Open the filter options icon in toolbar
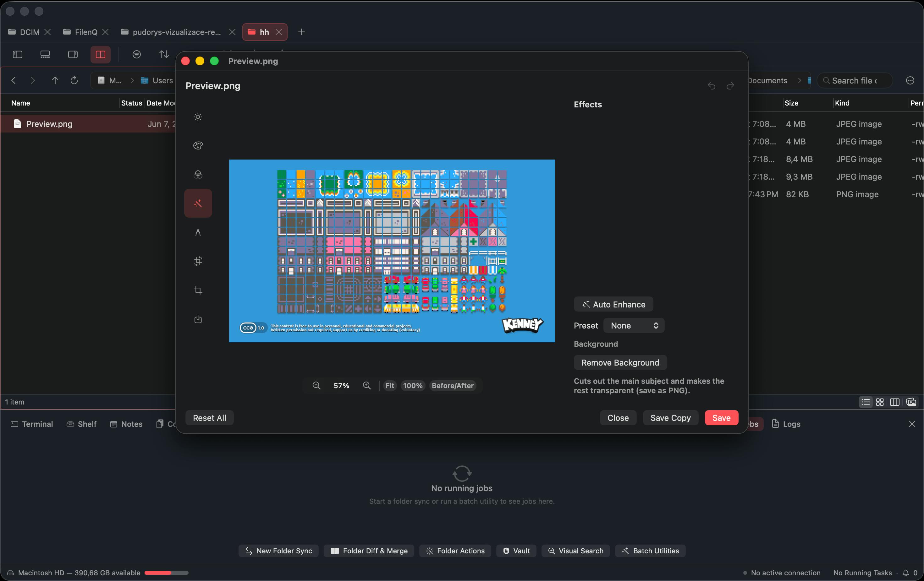Screen dimensions: 924x581 pyautogui.click(x=137, y=54)
